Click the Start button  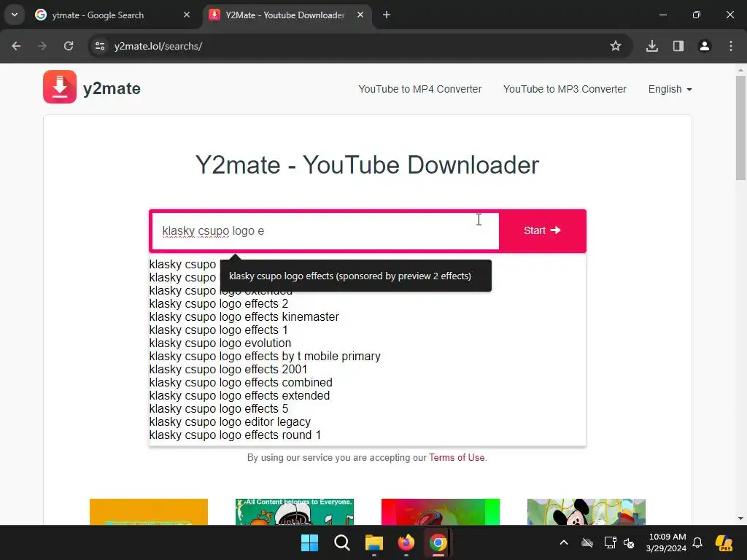(542, 230)
